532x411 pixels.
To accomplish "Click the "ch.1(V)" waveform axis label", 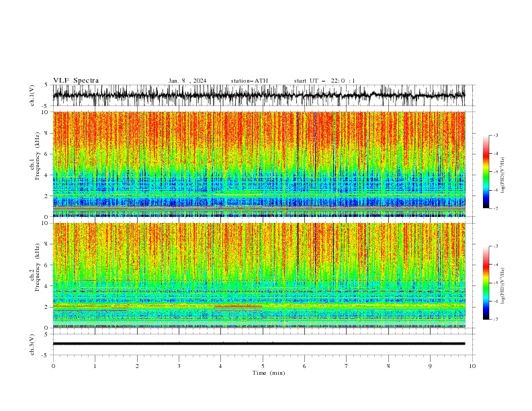I will click(32, 95).
